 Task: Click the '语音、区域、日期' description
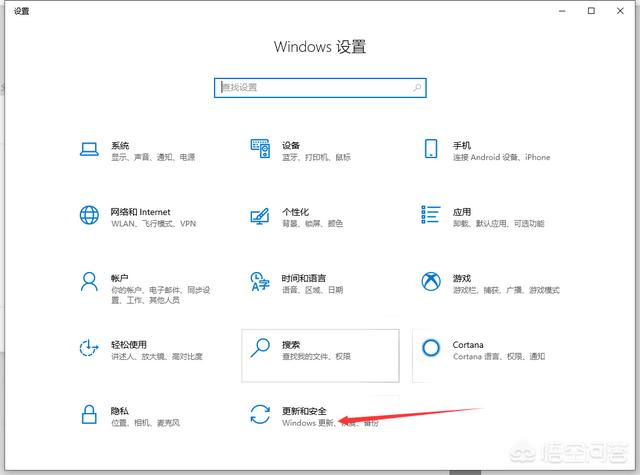(313, 290)
